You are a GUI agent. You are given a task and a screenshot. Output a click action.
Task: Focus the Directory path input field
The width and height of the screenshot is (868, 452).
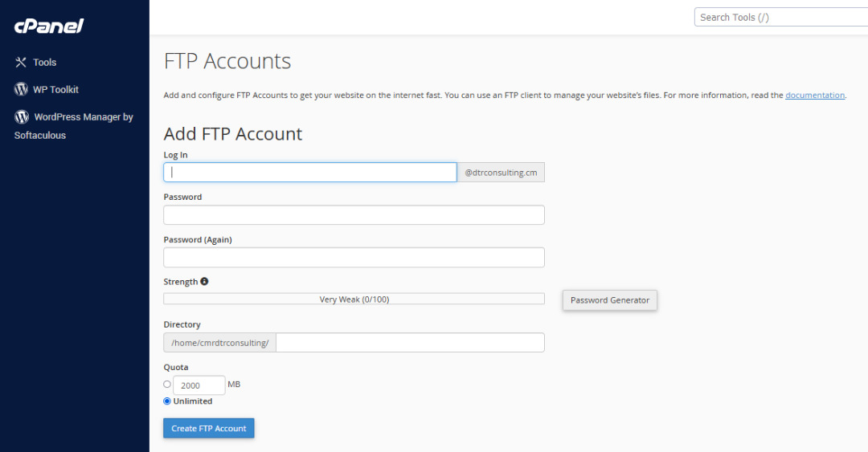click(410, 343)
